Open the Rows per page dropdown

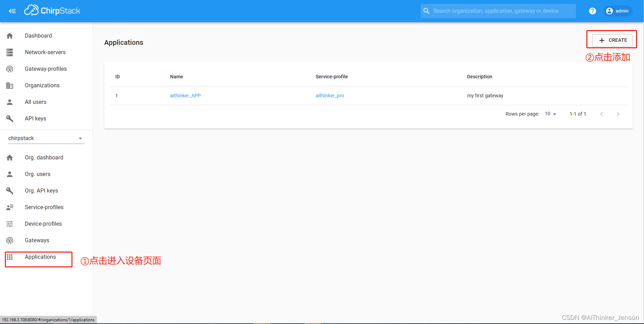pyautogui.click(x=550, y=114)
